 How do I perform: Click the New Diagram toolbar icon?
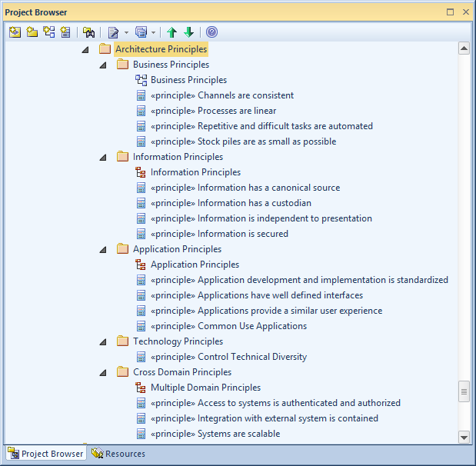click(49, 32)
